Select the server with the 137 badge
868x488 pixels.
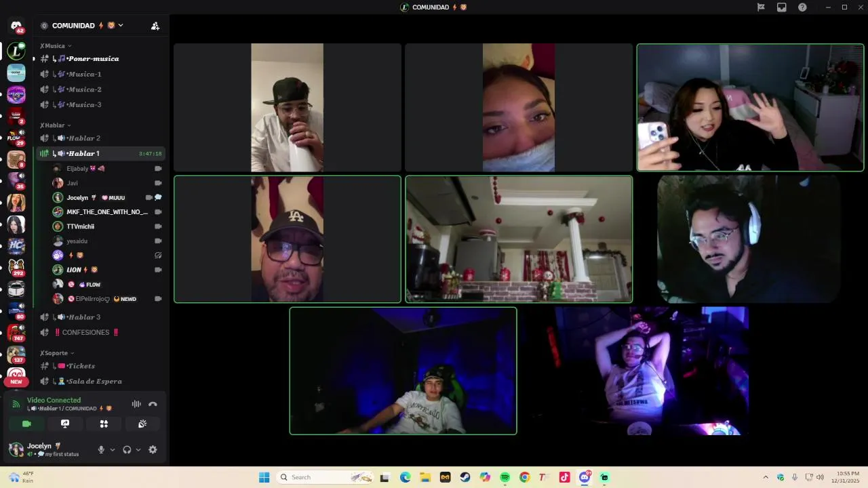(16, 354)
